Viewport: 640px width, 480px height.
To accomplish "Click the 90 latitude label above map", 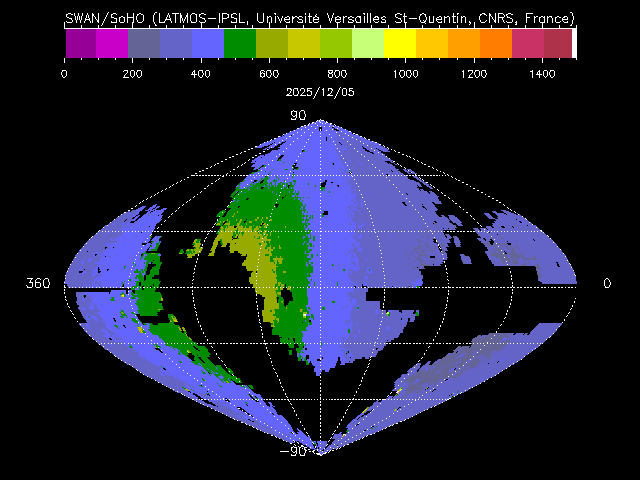I will [x=297, y=116].
